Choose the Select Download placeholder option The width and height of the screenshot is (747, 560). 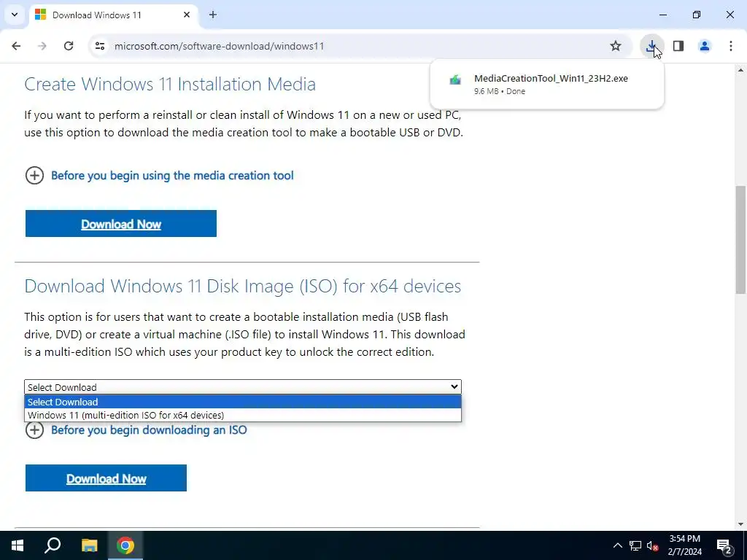coord(243,402)
